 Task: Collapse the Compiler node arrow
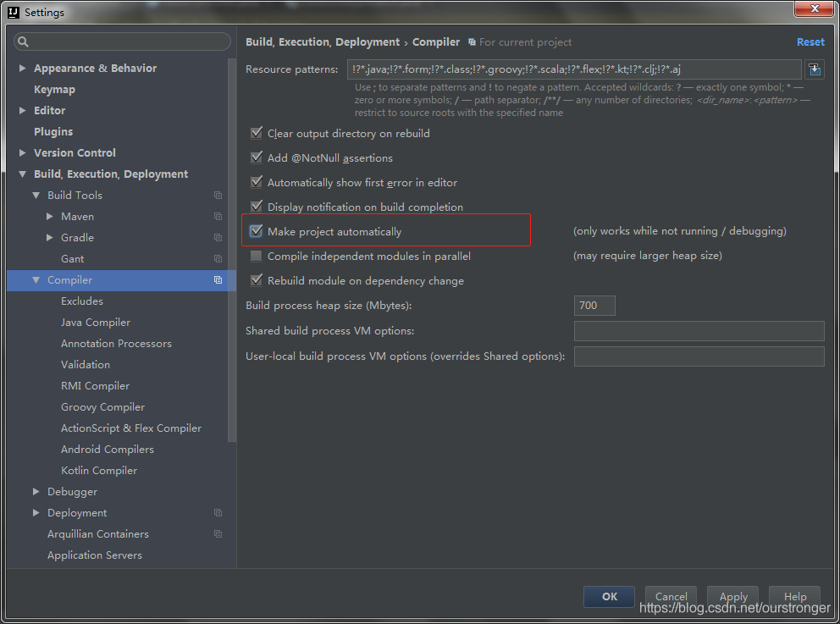click(x=36, y=280)
